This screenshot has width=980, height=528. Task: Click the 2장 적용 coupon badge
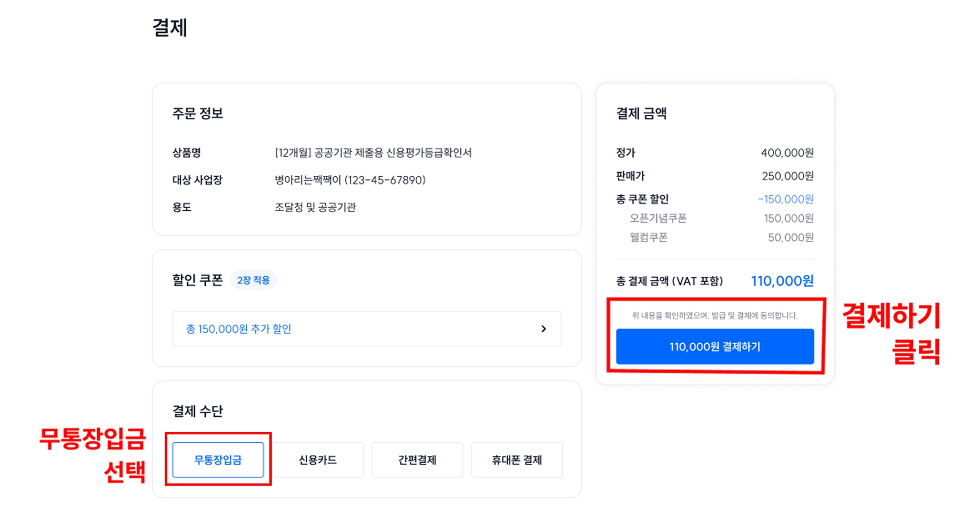[253, 280]
